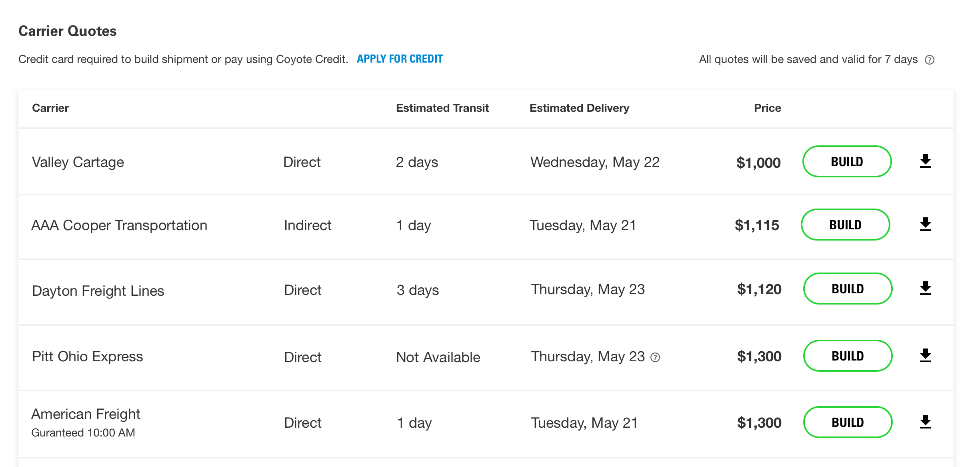
Task: Select the $1,120 price for Dayton Freight
Action: pyautogui.click(x=758, y=290)
